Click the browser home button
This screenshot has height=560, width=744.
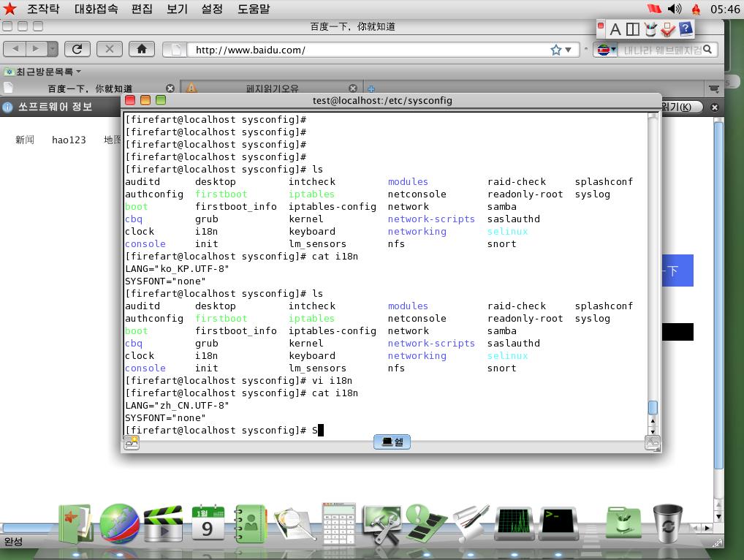141,49
